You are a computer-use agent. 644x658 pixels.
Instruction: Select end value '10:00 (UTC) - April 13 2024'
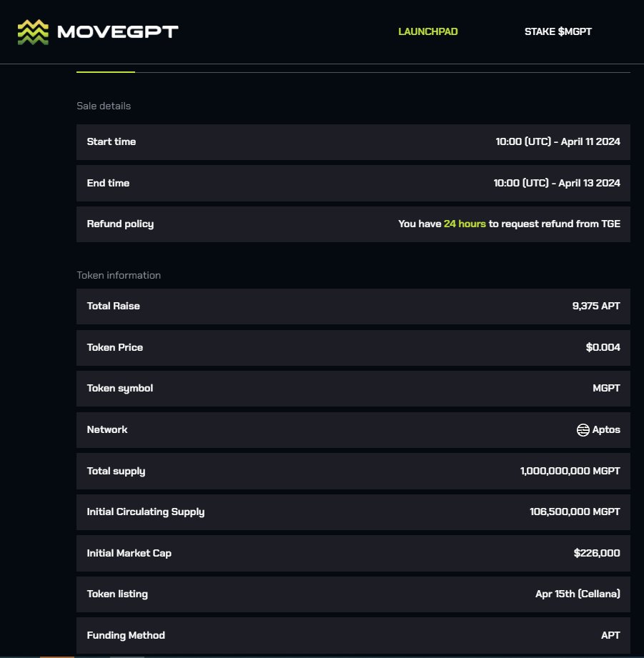pyautogui.click(x=557, y=183)
